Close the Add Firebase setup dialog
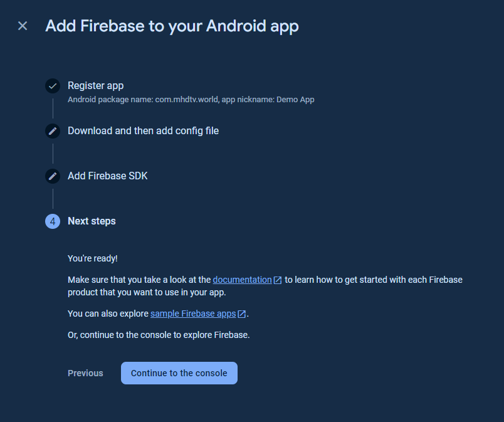The height and width of the screenshot is (422, 504). (x=23, y=26)
